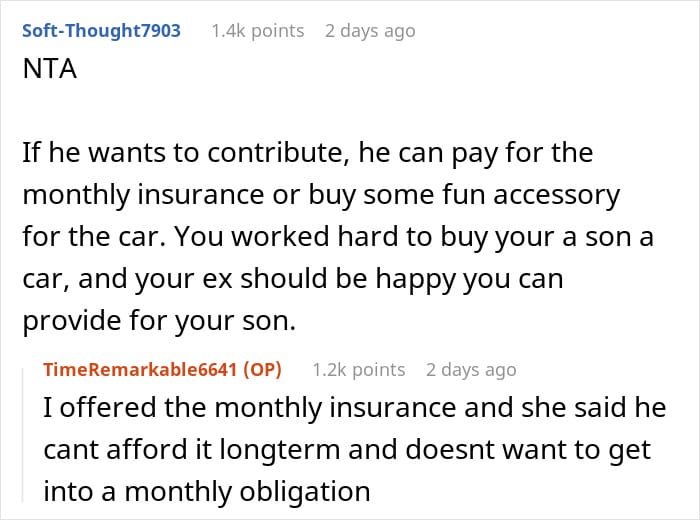Screen dimensions: 700x520
Task: Click the 1.4k points score
Action: coord(257,31)
